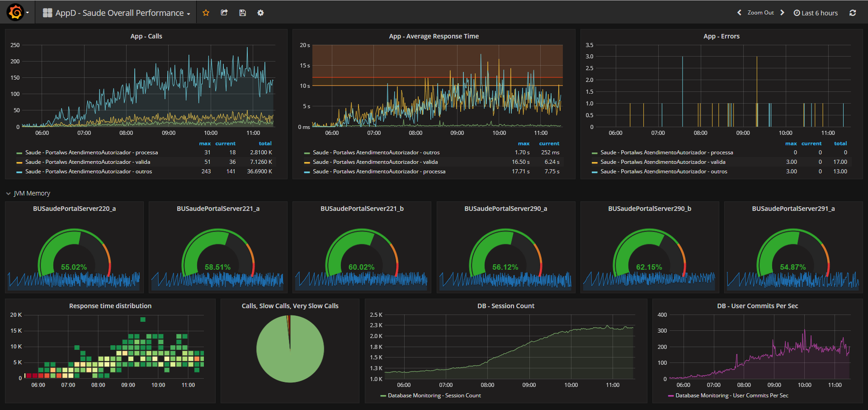This screenshot has width=868, height=410.
Task: Toggle processa series in App - Calls legend
Action: [91, 153]
